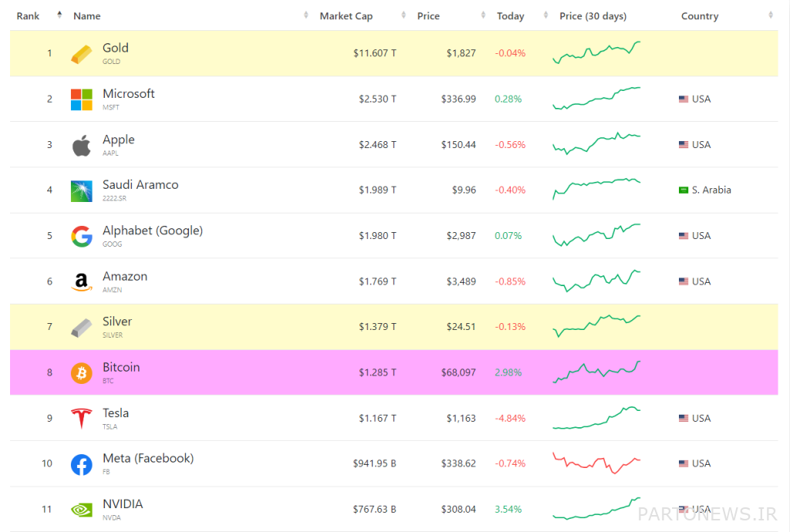The height and width of the screenshot is (532, 790).
Task: Click the USA flag in Tesla row
Action: 684,418
